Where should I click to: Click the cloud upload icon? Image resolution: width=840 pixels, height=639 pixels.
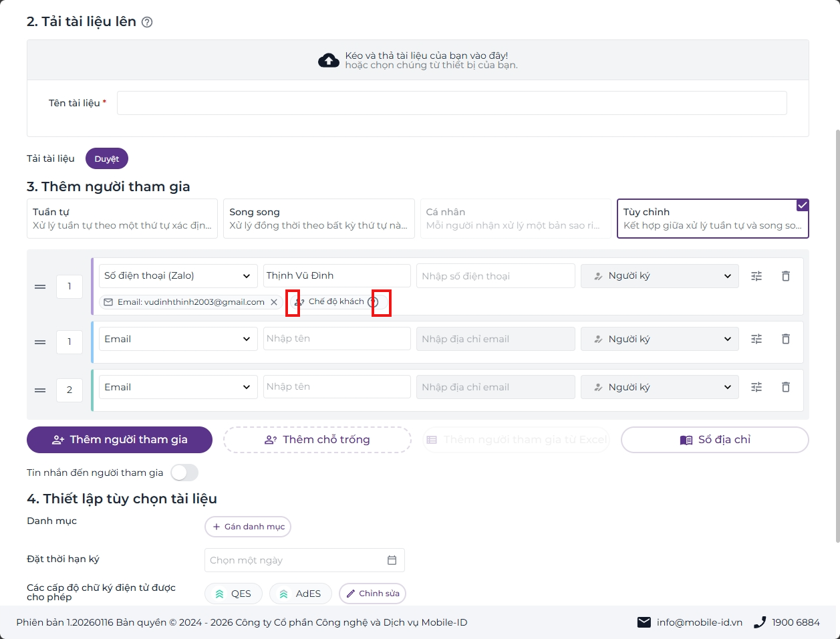328,61
